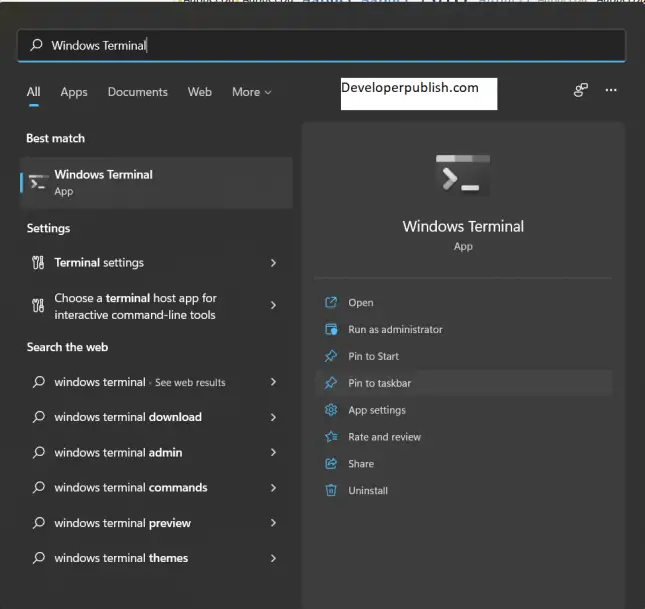The height and width of the screenshot is (609, 645).
Task: Click the Terminal settings tools icon
Action: (38, 263)
